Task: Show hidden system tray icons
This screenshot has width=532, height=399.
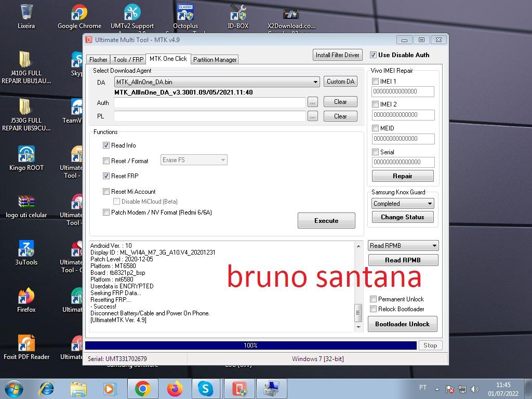Action: point(437,389)
